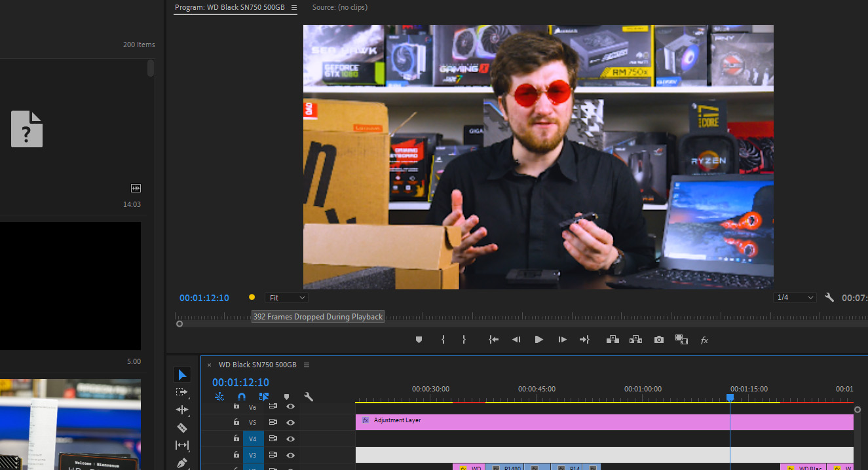Toggle V3 track output eye
868x470 pixels.
click(290, 454)
